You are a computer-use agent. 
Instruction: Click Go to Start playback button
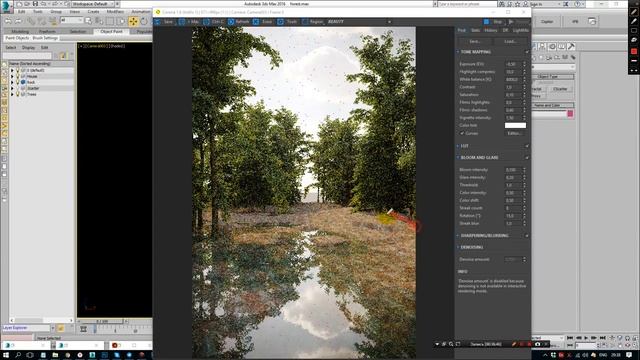click(570, 338)
